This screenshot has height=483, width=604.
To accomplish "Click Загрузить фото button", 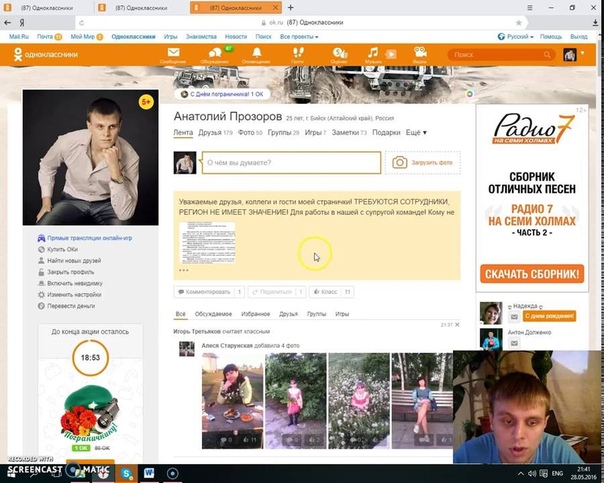I will tap(423, 163).
